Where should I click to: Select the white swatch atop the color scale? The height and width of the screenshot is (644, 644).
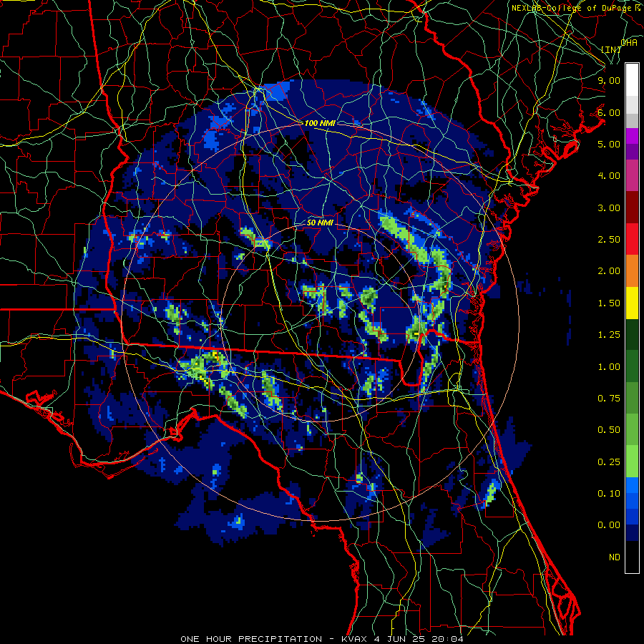[632, 79]
